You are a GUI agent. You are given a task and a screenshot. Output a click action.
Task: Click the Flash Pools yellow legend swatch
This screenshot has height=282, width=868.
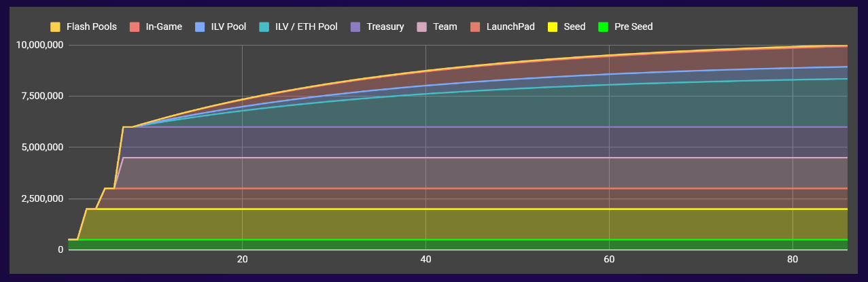pyautogui.click(x=56, y=27)
